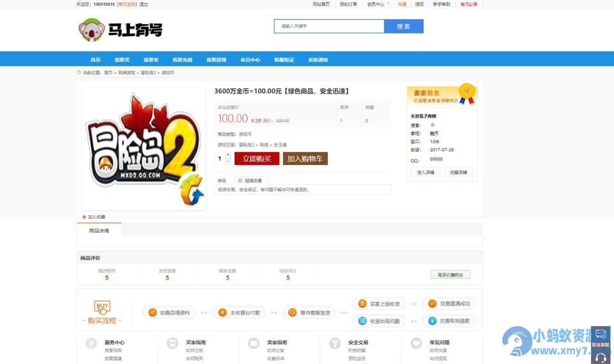
Task: Click the bus icon beside 买家指南
Action: coord(172,343)
